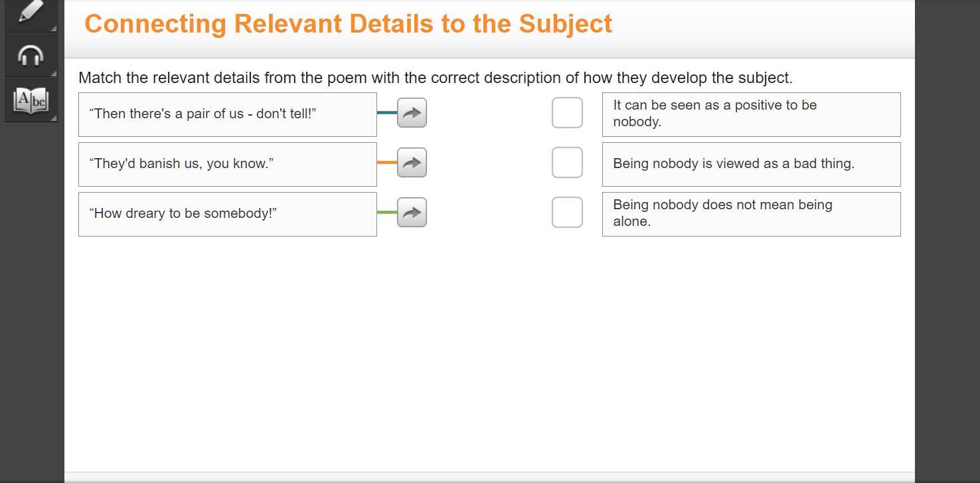The width and height of the screenshot is (980, 483).
Task: Select the "They'd banish us, you know." box
Action: pos(228,164)
